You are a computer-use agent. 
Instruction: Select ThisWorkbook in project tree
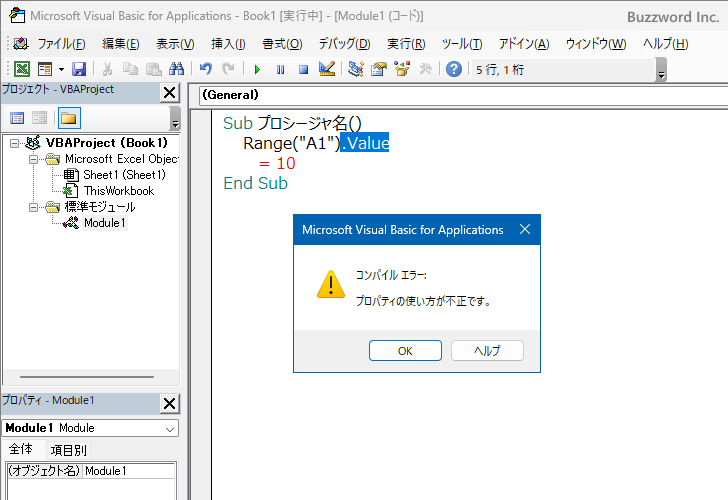119,191
